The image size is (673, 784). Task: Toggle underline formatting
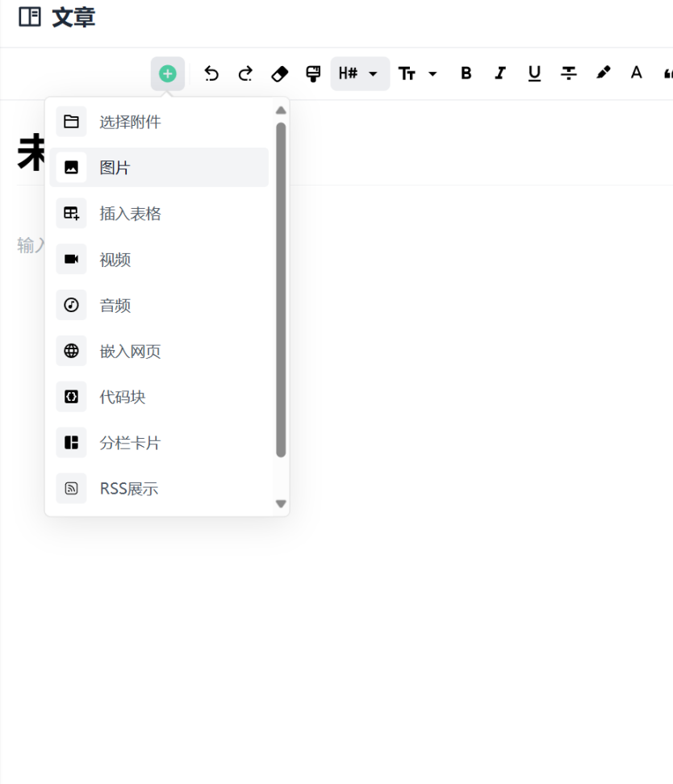point(534,73)
